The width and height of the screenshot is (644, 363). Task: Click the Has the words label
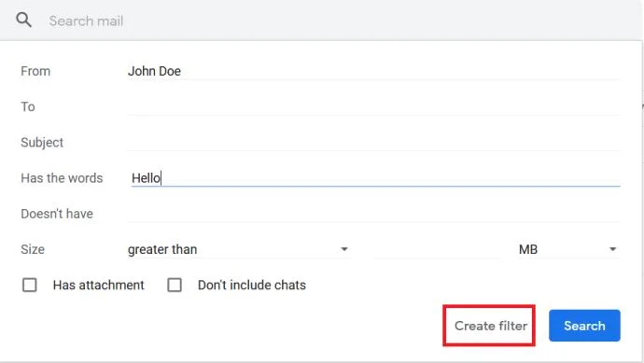point(62,178)
